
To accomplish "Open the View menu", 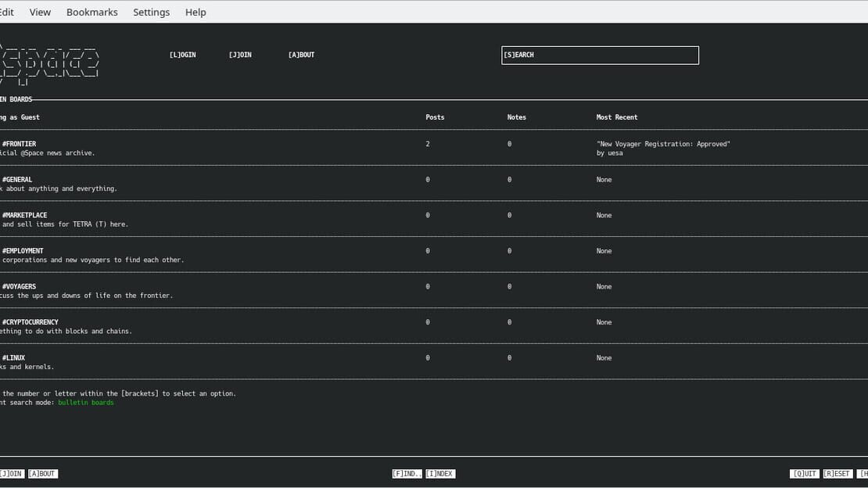I will [x=40, y=13].
